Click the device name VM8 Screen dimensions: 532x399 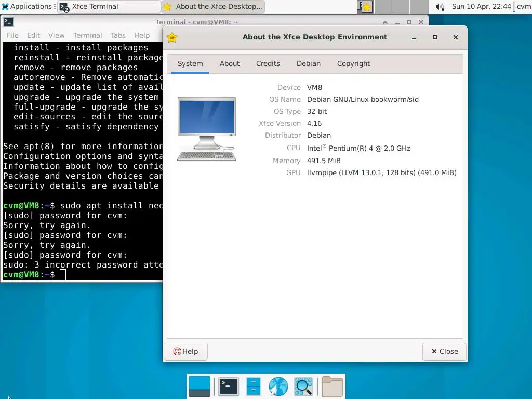tap(314, 87)
